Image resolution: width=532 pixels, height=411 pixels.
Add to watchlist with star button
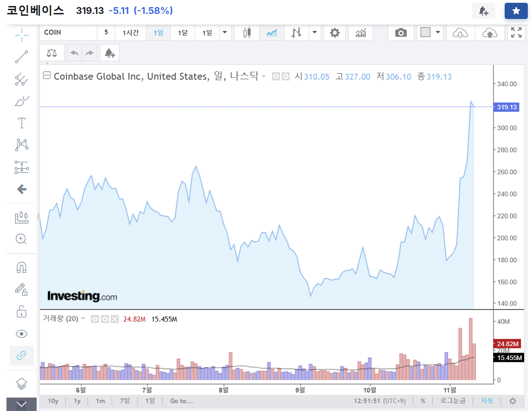coord(516,11)
